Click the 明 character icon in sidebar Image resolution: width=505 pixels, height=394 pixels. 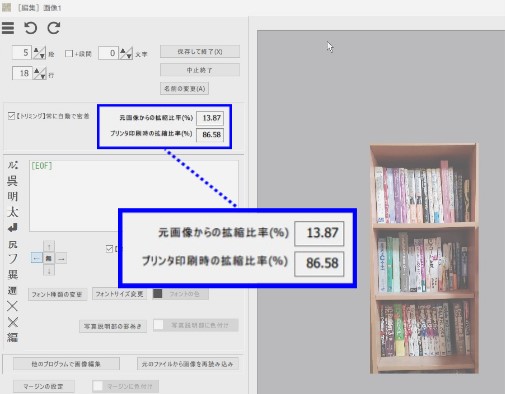pos(13,196)
